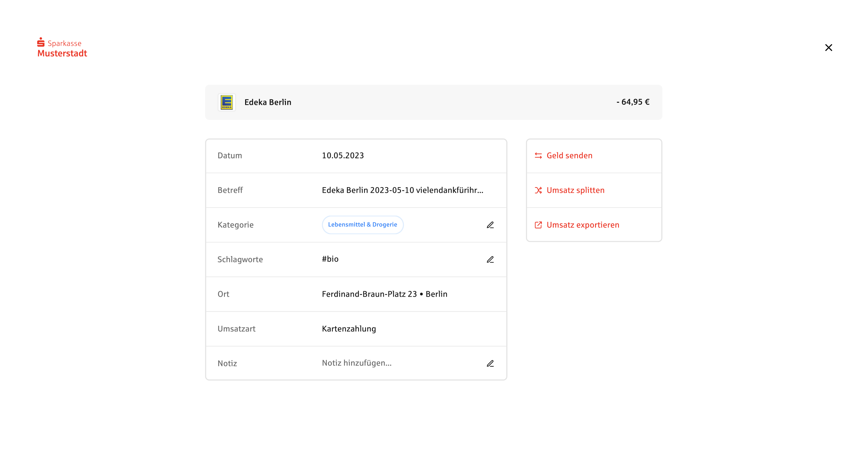The image size is (868, 465).
Task: Click the amount - 64,95 €
Action: [x=633, y=102]
